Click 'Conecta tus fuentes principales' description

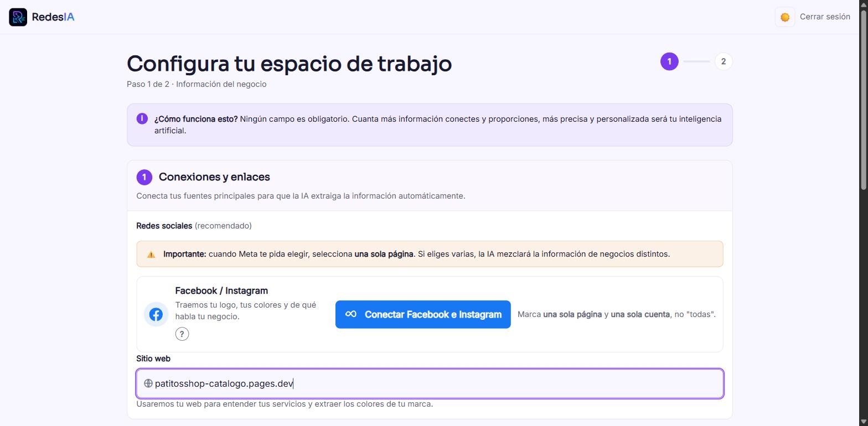(x=301, y=196)
